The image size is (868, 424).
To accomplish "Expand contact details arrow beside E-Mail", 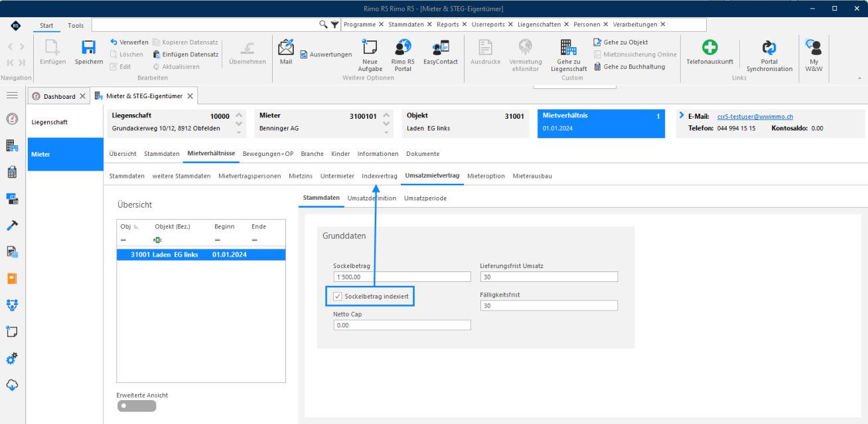I will pos(682,115).
